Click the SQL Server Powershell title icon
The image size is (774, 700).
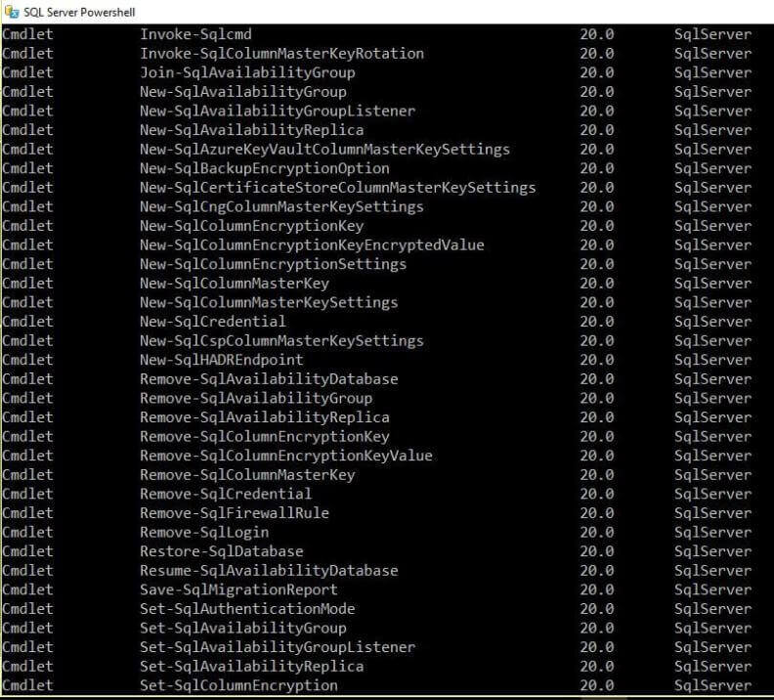click(12, 12)
